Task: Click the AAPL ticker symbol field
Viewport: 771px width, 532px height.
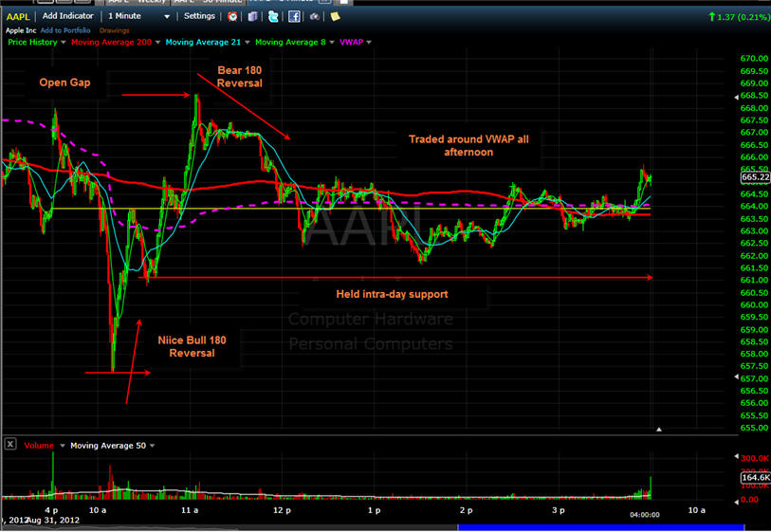Action: (x=18, y=17)
